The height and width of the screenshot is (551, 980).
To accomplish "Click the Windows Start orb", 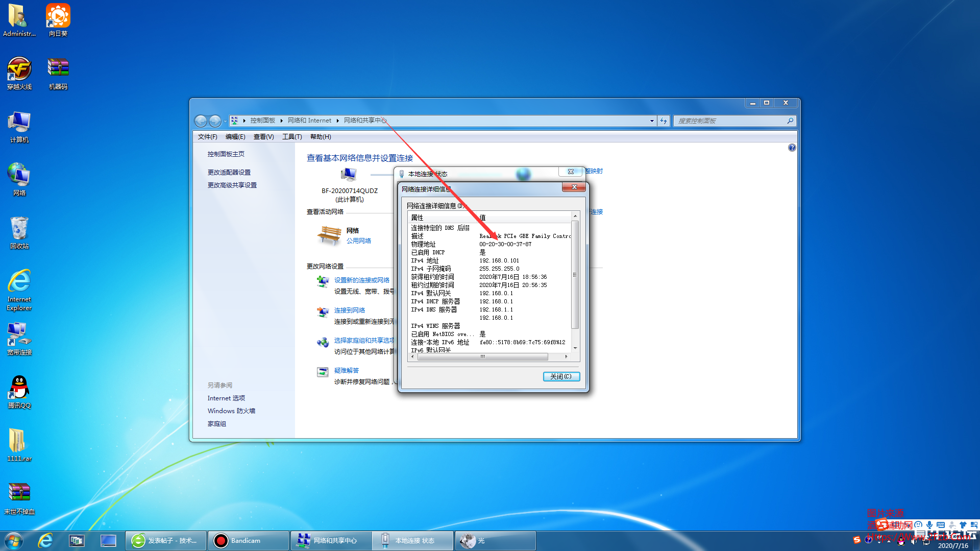I will 14,541.
